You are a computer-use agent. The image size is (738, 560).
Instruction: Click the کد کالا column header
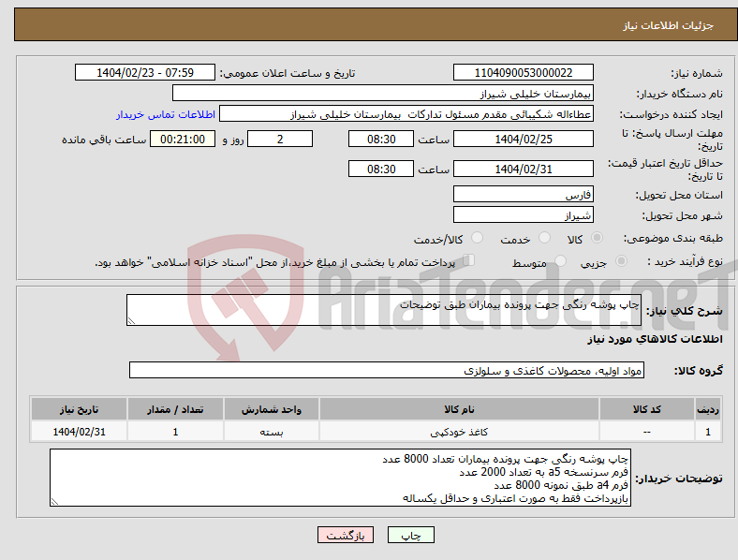click(647, 409)
